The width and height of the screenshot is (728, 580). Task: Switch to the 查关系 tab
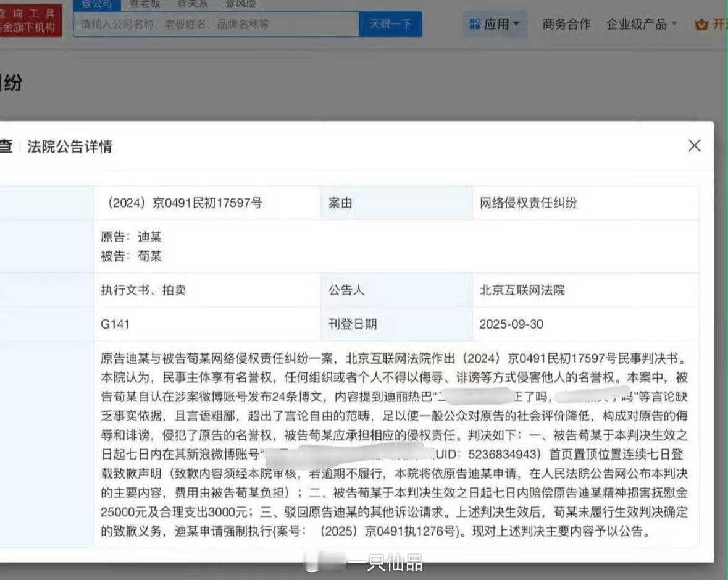click(x=193, y=4)
